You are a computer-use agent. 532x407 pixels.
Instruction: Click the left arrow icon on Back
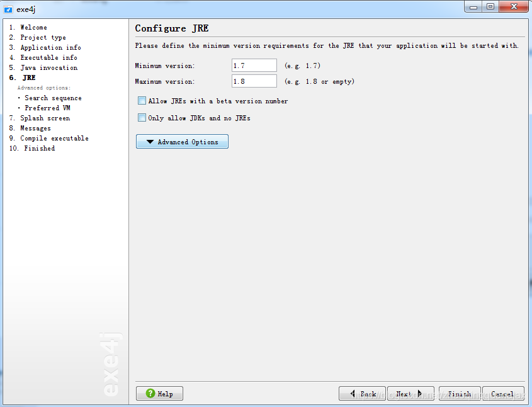click(353, 393)
